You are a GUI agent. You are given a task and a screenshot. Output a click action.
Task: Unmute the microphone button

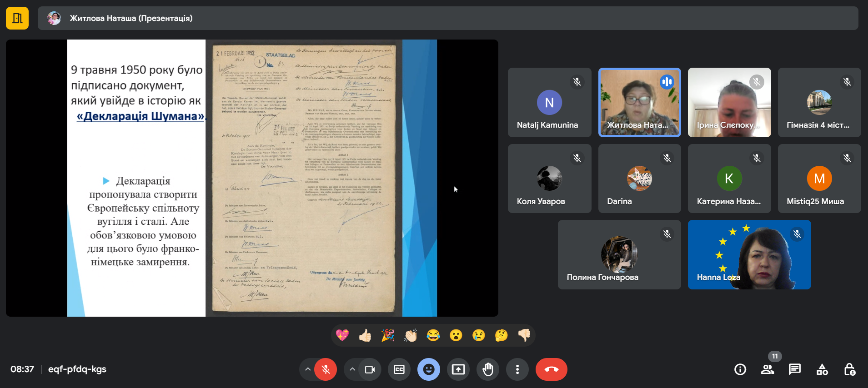click(326, 369)
